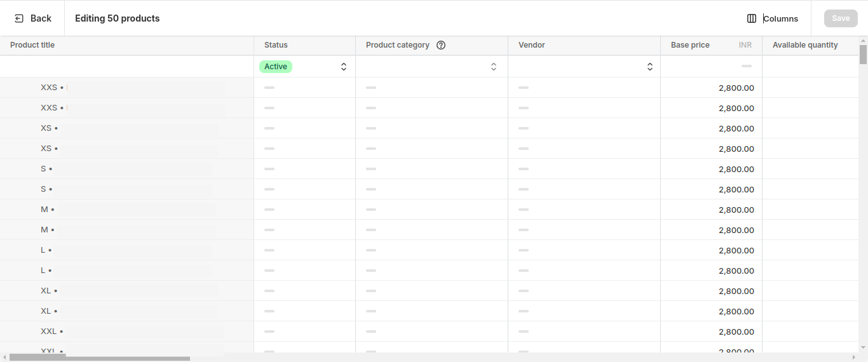Click the Product title column header
868x362 pixels.
pyautogui.click(x=32, y=45)
